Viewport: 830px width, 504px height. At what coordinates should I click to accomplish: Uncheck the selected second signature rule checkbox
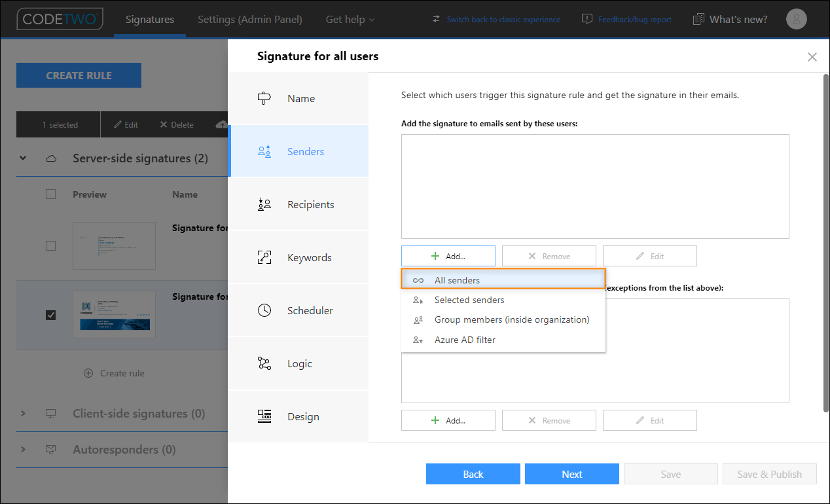coord(51,315)
